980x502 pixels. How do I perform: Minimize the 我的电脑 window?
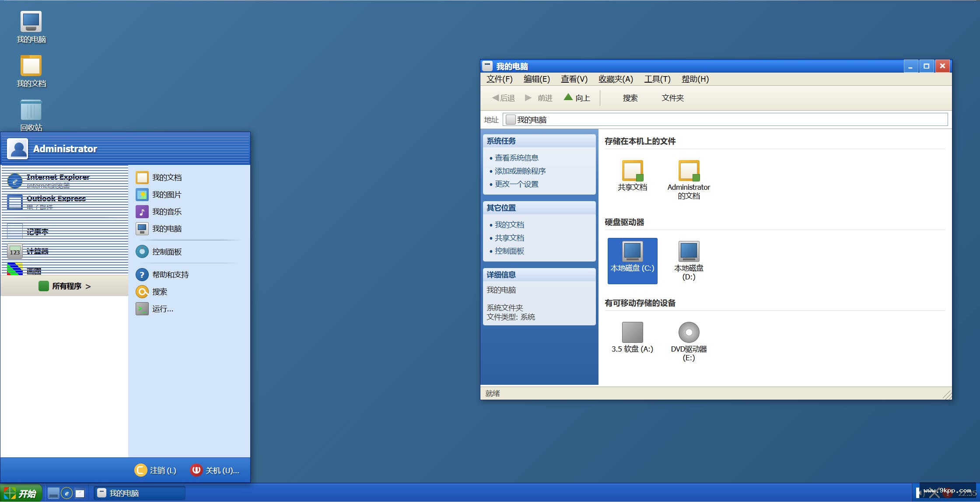(x=910, y=66)
